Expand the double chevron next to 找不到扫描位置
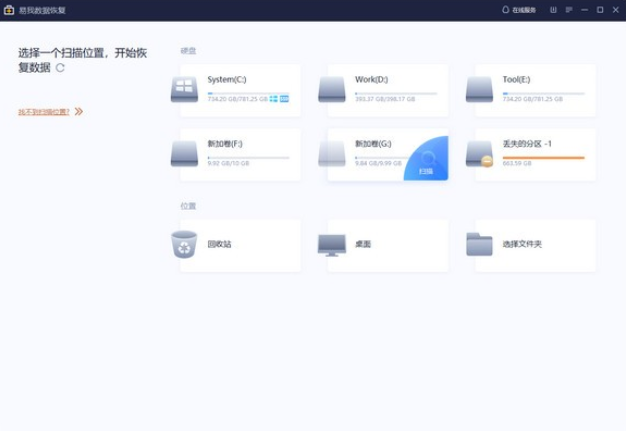This screenshot has height=431, width=626. [79, 112]
